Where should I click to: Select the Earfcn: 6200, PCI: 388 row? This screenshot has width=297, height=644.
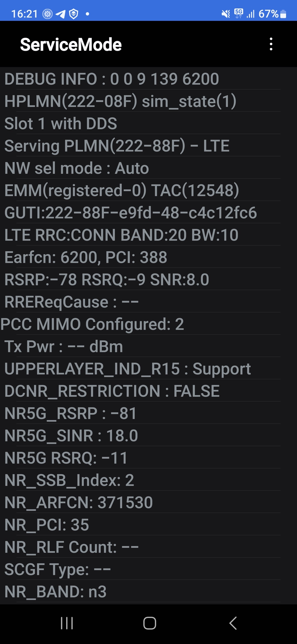click(148, 257)
